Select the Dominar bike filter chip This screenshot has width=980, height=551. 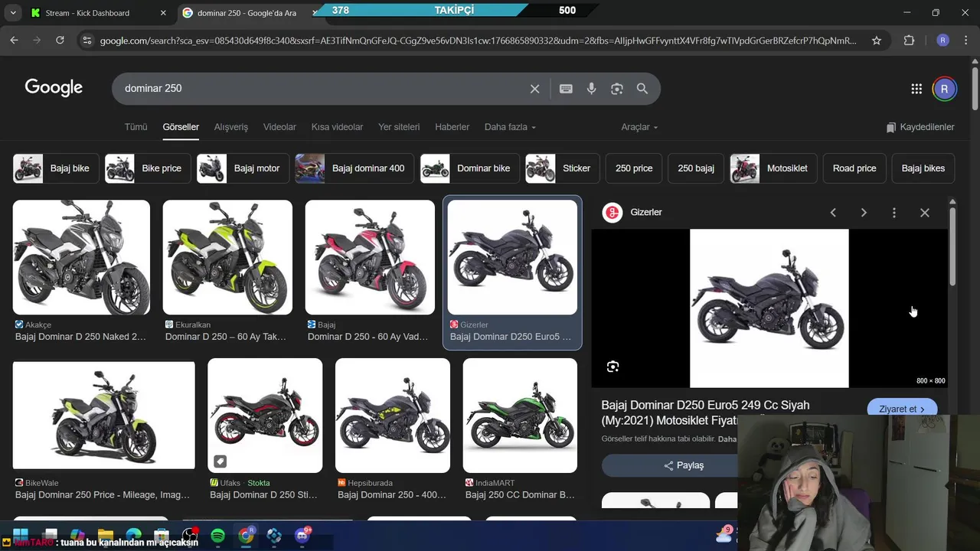point(469,168)
